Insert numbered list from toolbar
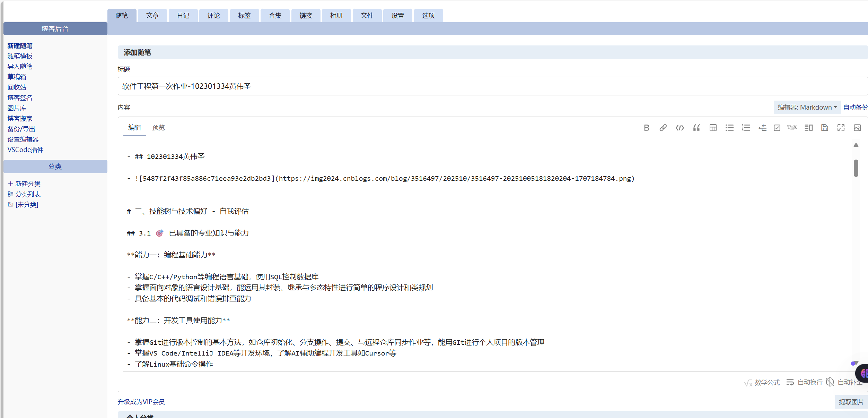868x418 pixels. coord(746,128)
